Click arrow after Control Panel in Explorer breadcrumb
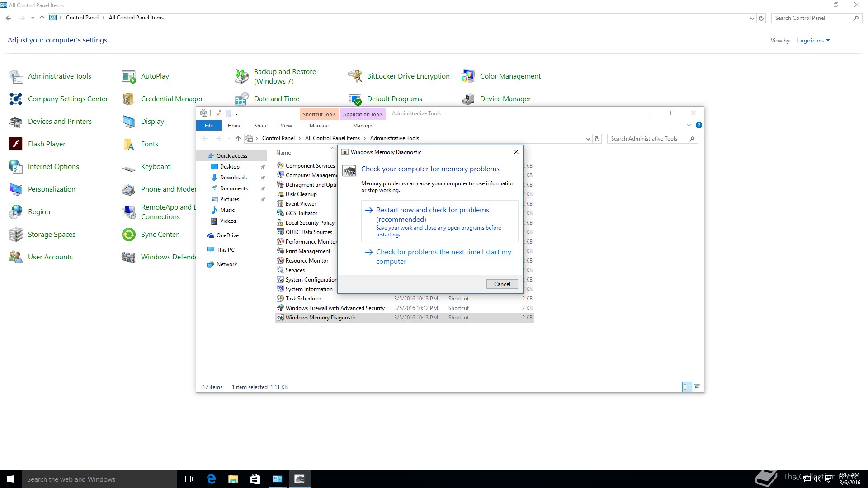Image resolution: width=868 pixels, height=488 pixels. pyautogui.click(x=300, y=138)
